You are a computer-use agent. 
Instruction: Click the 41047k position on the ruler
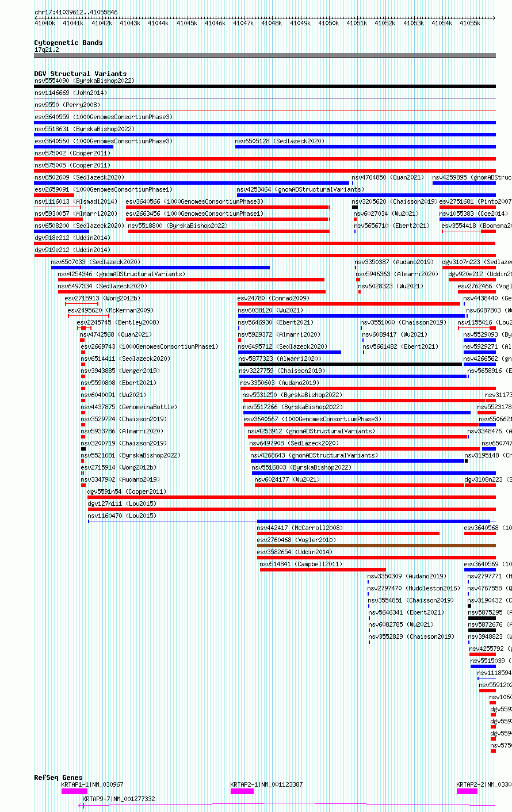coord(243,23)
